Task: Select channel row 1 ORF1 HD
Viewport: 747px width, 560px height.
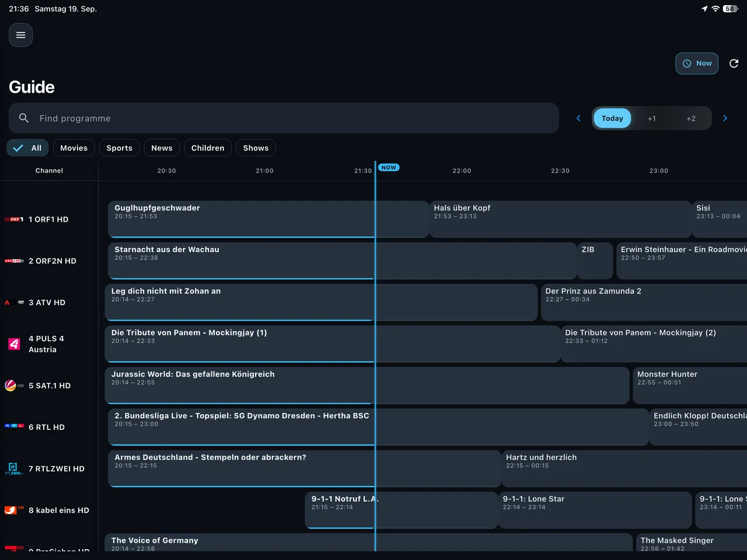Action: pos(49,219)
